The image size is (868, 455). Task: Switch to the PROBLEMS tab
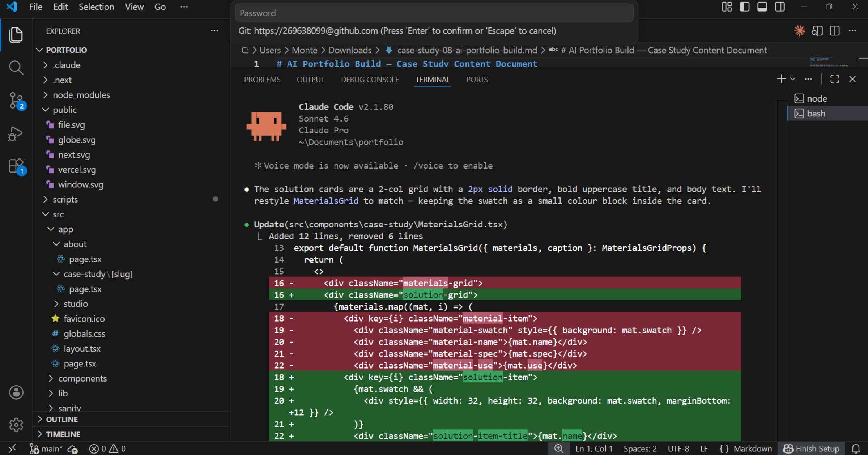(x=262, y=80)
